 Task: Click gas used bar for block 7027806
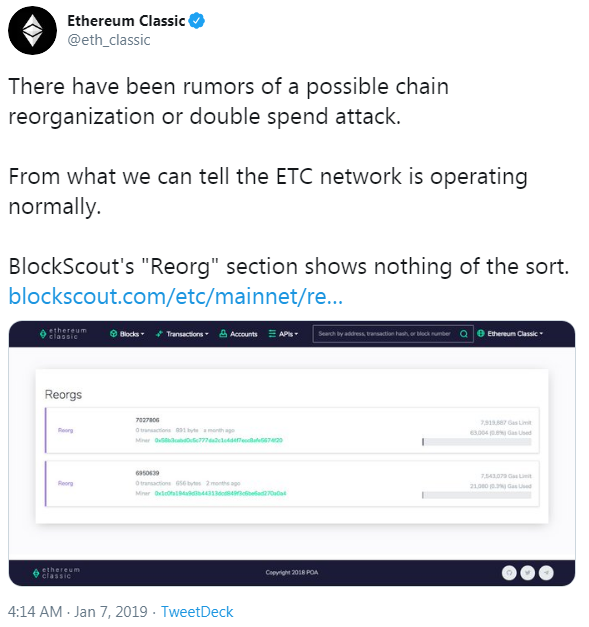tap(477, 442)
